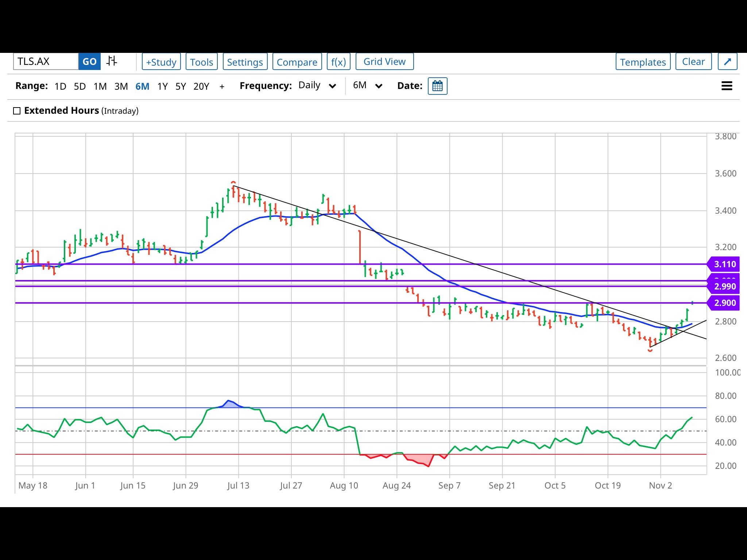Expand the Daily frequency dropdown

(317, 86)
